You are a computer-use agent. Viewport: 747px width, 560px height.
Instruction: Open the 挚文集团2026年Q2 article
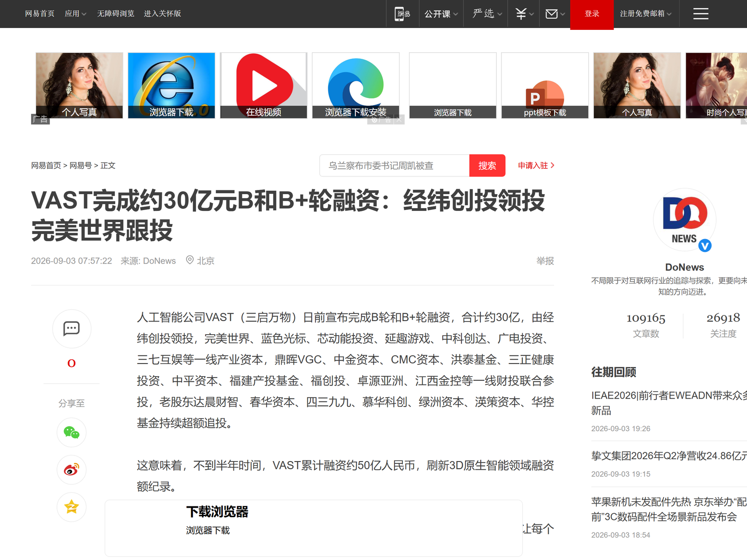669,456
